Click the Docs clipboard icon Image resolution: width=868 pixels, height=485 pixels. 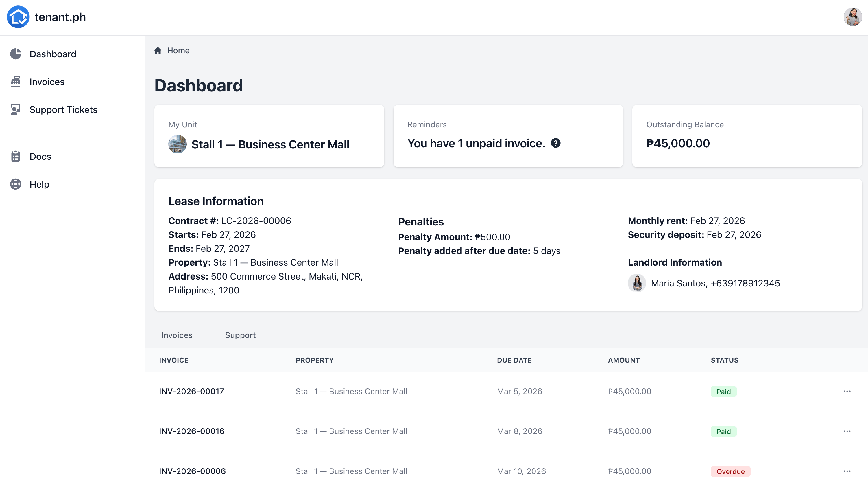16,157
